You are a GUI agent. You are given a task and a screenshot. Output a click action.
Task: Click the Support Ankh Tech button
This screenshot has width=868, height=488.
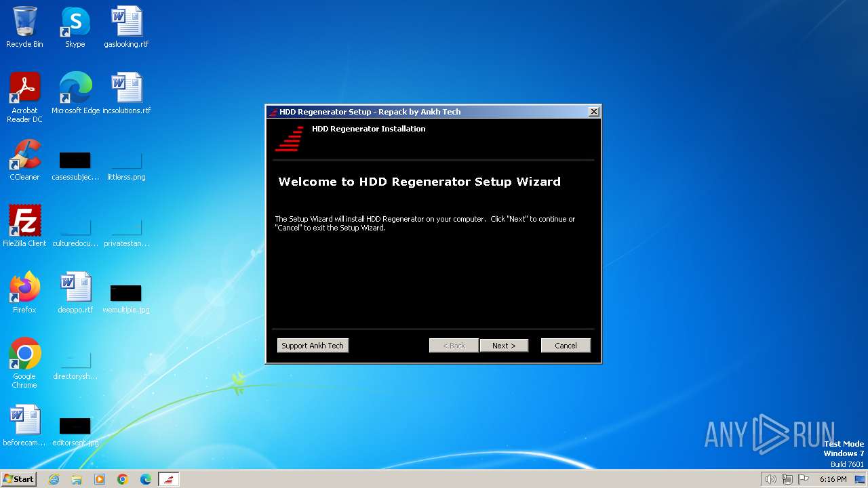(313, 346)
